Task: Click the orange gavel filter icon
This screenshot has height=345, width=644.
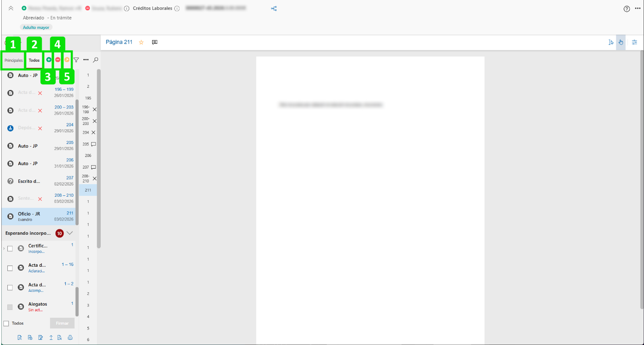Action: click(x=67, y=60)
